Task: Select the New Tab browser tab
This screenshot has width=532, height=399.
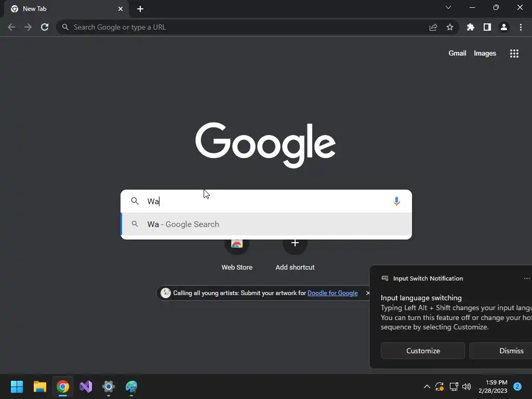Action: point(66,9)
